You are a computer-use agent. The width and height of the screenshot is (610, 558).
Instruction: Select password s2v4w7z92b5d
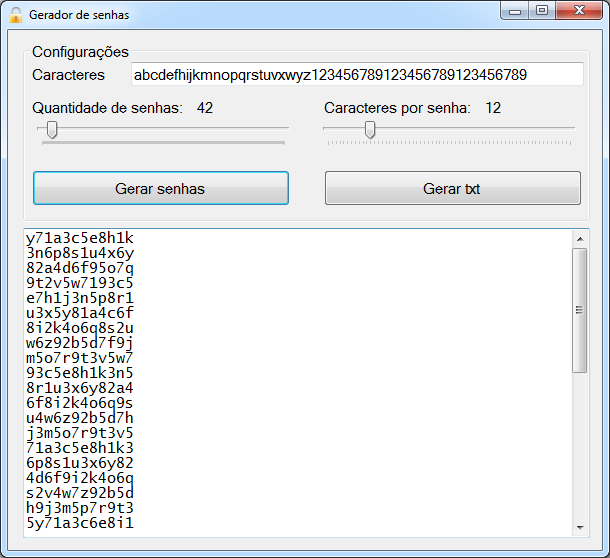pos(80,493)
